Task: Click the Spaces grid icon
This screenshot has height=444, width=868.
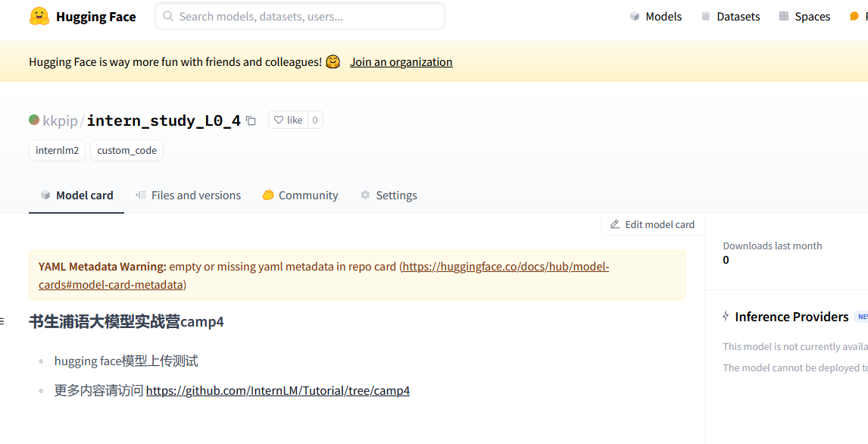Action: coord(783,16)
